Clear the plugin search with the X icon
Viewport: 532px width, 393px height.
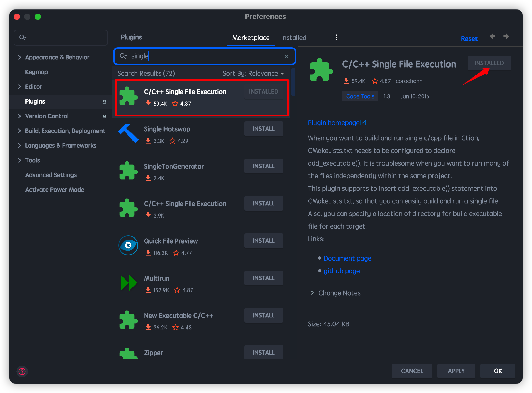click(x=287, y=56)
